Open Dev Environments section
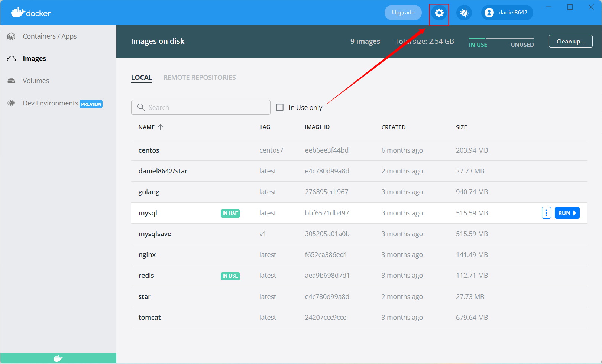Screen dimensions: 602x364 [51, 103]
